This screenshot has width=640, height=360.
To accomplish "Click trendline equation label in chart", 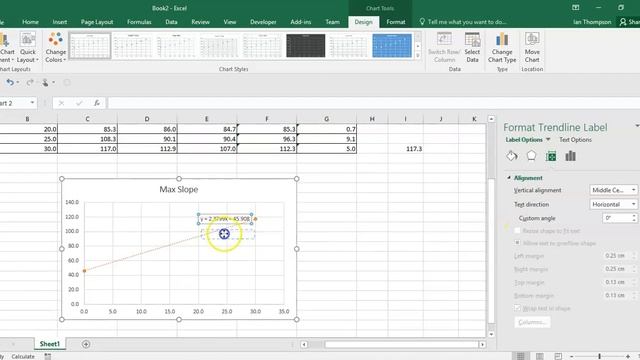I will click(225, 219).
